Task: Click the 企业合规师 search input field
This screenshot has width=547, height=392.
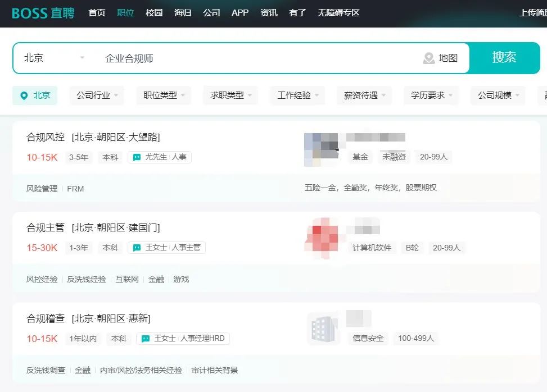Action: click(258, 58)
